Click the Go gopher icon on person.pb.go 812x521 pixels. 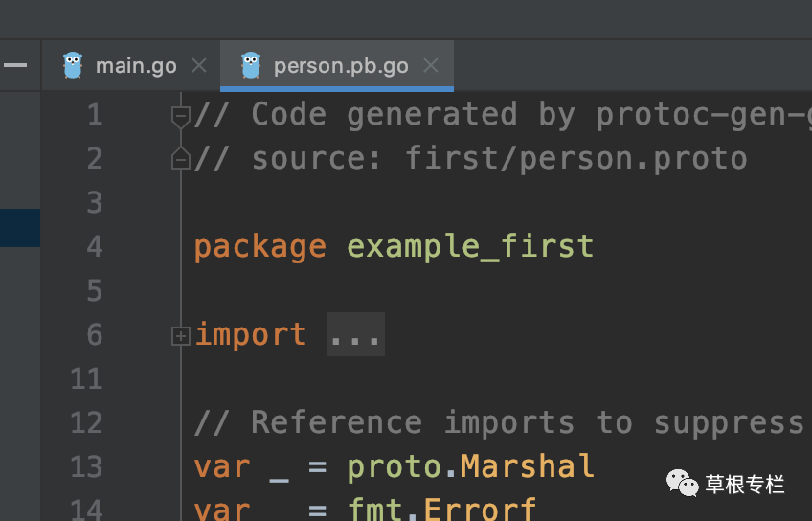pos(251,65)
